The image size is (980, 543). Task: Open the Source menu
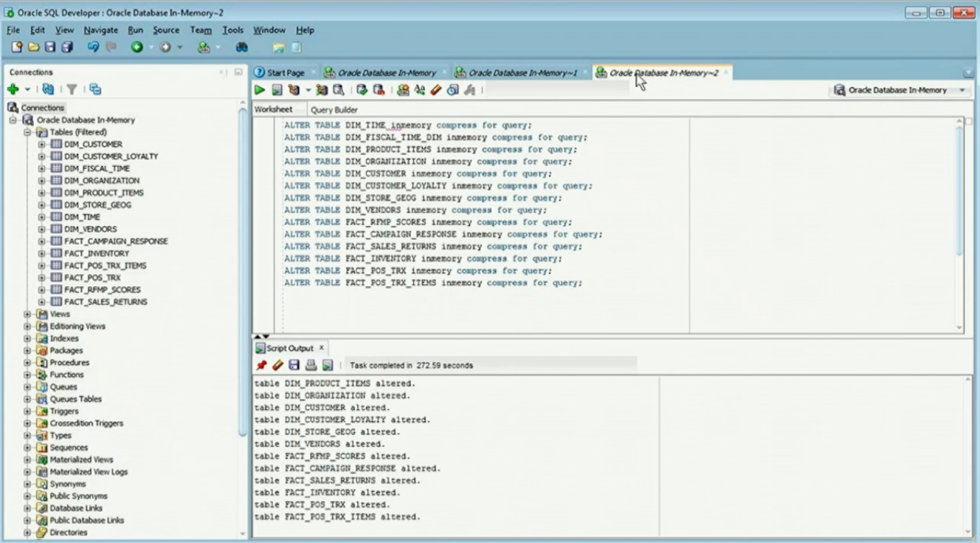click(165, 30)
